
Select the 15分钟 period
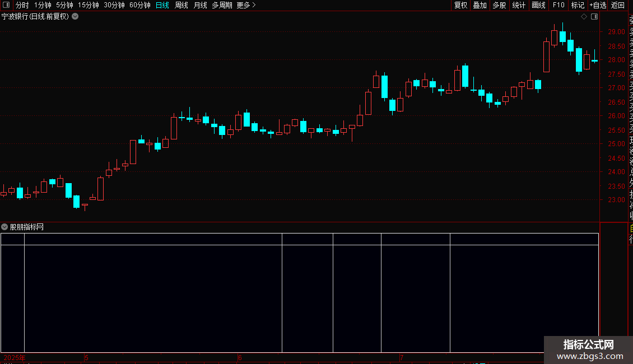[x=89, y=5]
